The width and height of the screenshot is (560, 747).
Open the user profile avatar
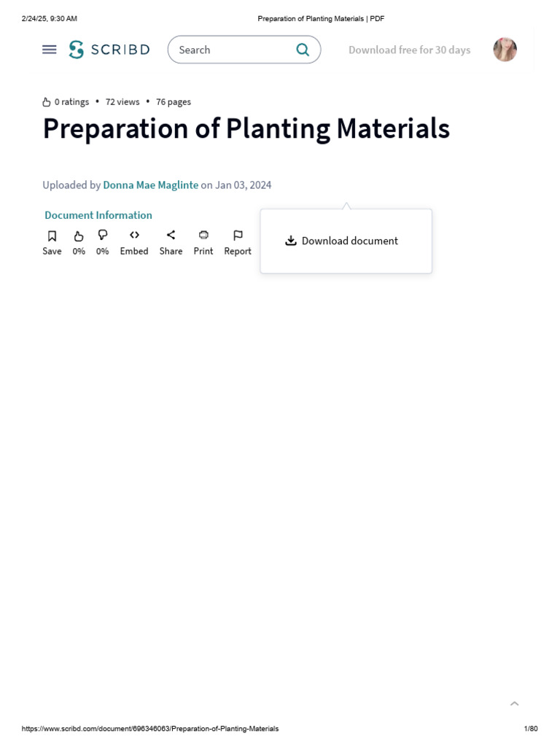coord(505,50)
